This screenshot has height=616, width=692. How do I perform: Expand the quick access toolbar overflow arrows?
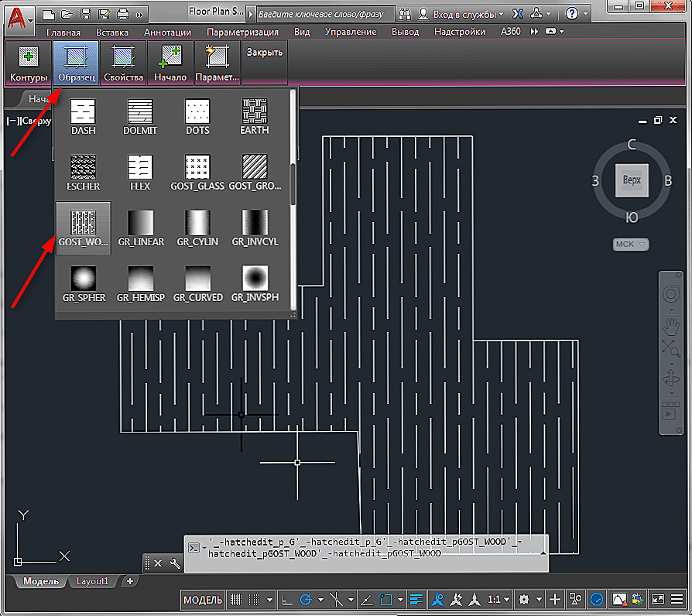(x=139, y=15)
